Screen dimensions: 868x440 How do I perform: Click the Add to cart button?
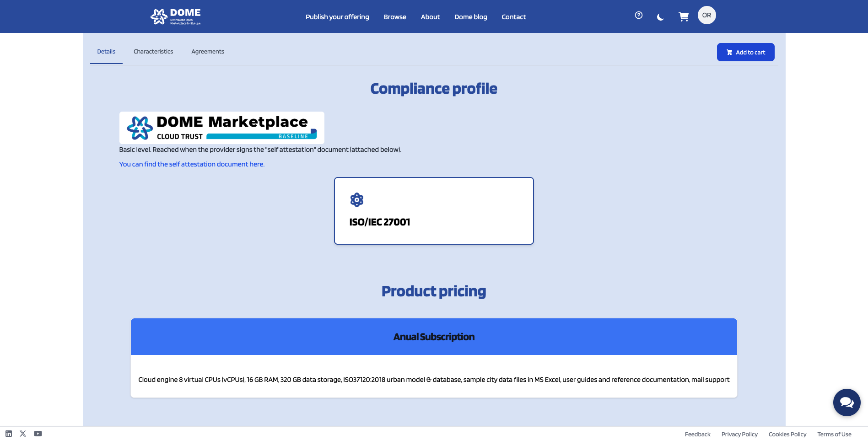pyautogui.click(x=745, y=52)
